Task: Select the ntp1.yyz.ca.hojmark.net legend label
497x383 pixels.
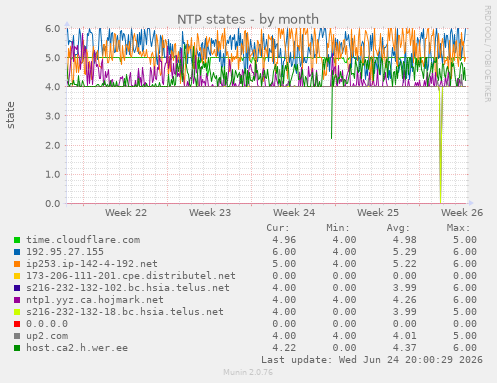Action: click(95, 300)
